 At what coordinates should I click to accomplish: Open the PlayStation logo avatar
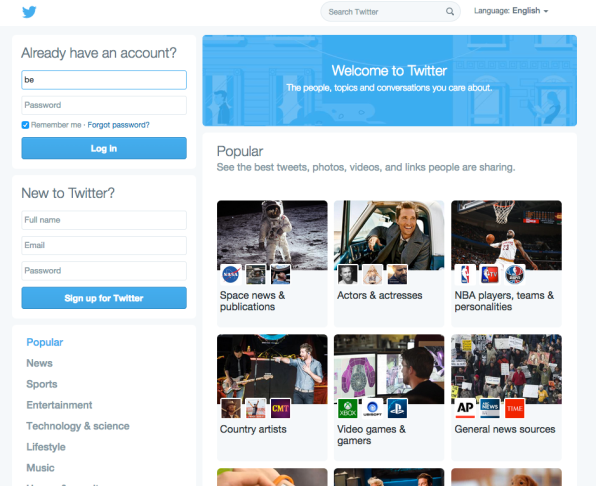coord(397,408)
